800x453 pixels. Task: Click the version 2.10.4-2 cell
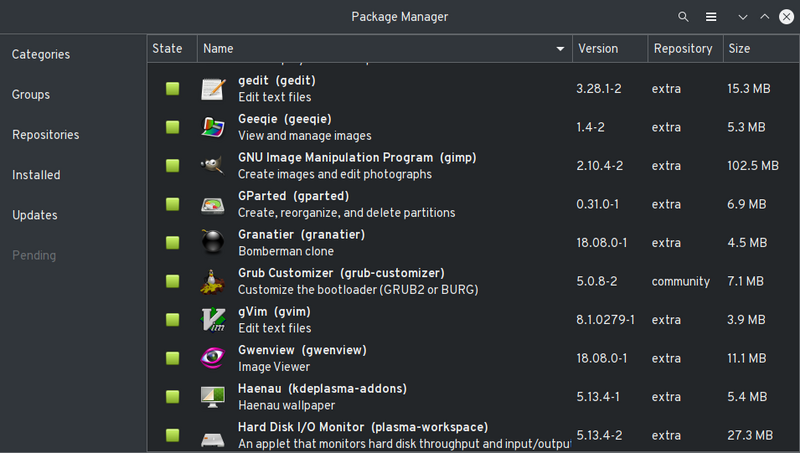pos(599,166)
